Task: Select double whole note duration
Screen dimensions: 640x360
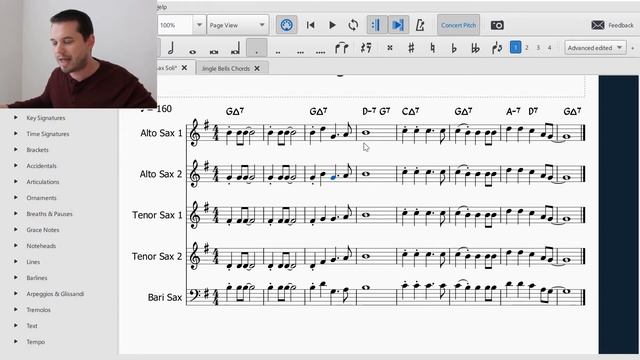Action: 214,51
